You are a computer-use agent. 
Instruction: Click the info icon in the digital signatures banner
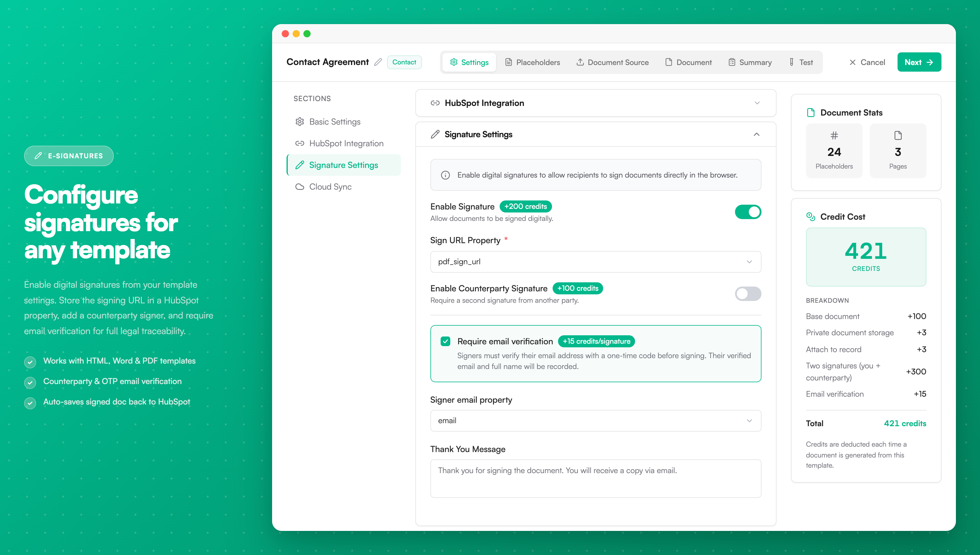coord(445,175)
